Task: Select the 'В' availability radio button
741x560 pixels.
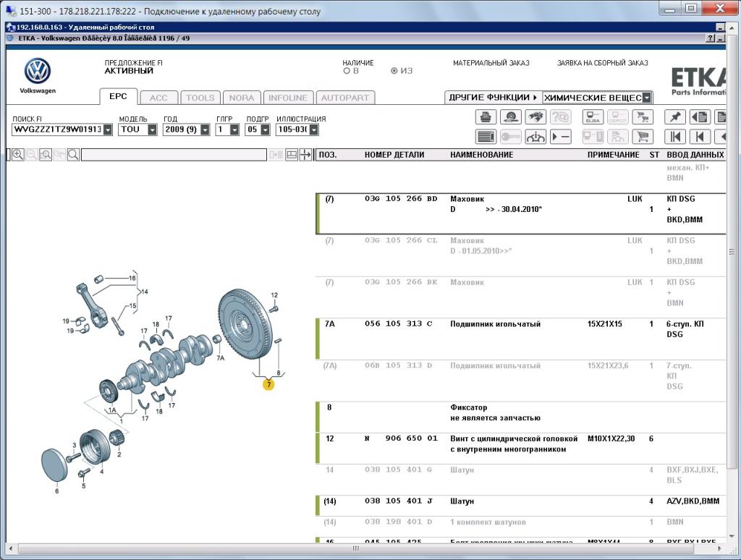Action: 347,71
